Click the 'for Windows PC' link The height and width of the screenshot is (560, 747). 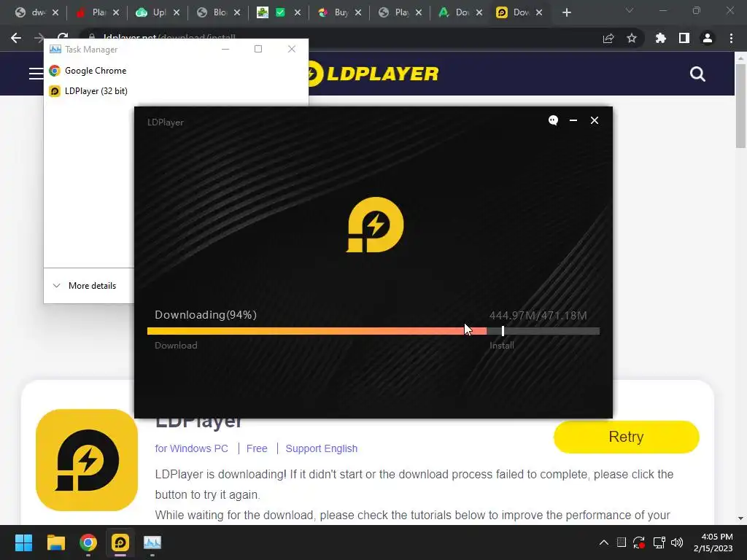pyautogui.click(x=192, y=448)
